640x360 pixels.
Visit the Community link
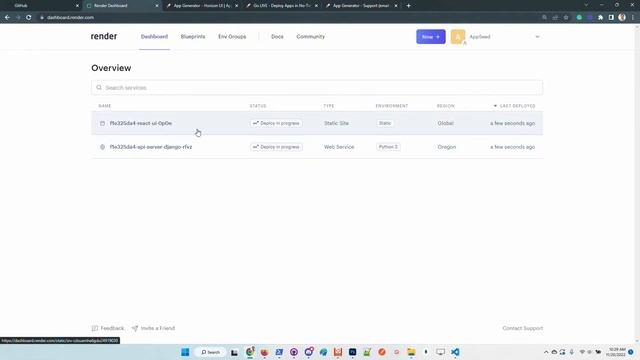(x=311, y=37)
